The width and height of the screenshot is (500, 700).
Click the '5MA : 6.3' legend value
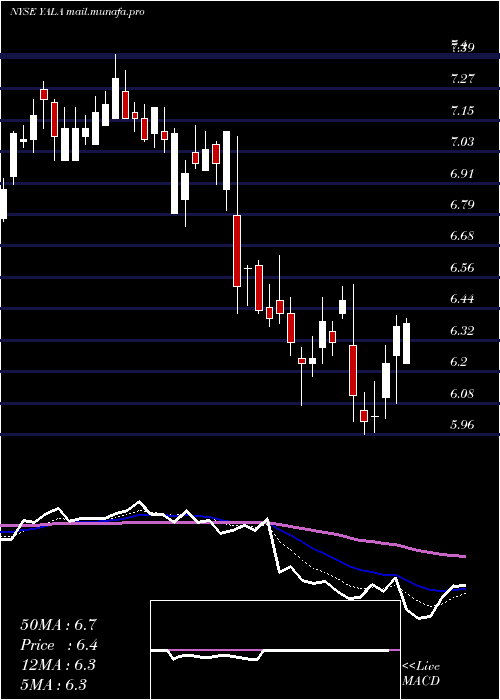[54, 685]
